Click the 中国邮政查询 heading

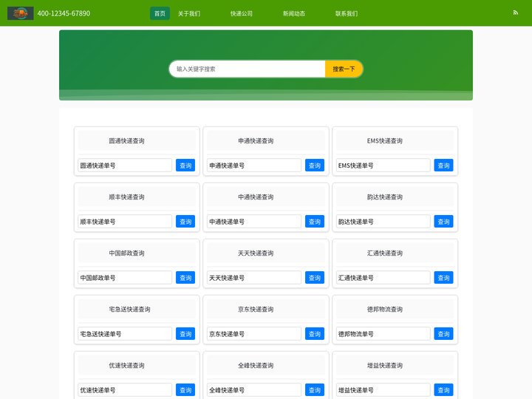tap(126, 253)
